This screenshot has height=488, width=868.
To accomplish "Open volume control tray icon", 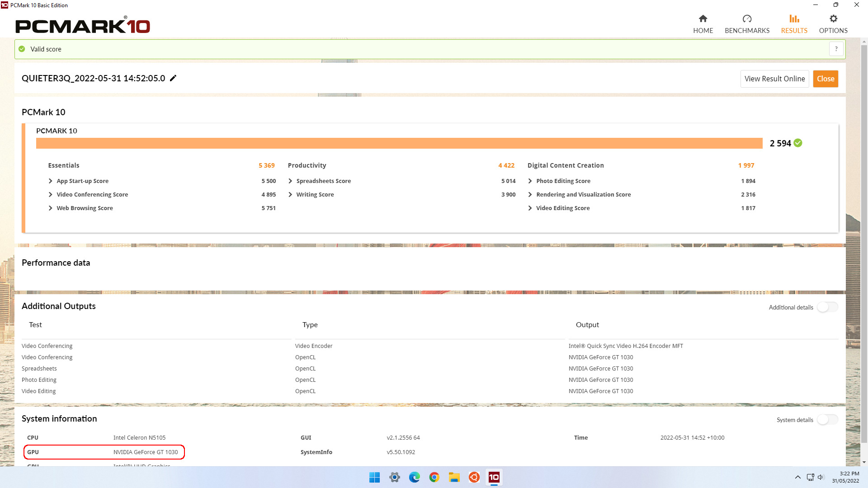I will coord(821,477).
